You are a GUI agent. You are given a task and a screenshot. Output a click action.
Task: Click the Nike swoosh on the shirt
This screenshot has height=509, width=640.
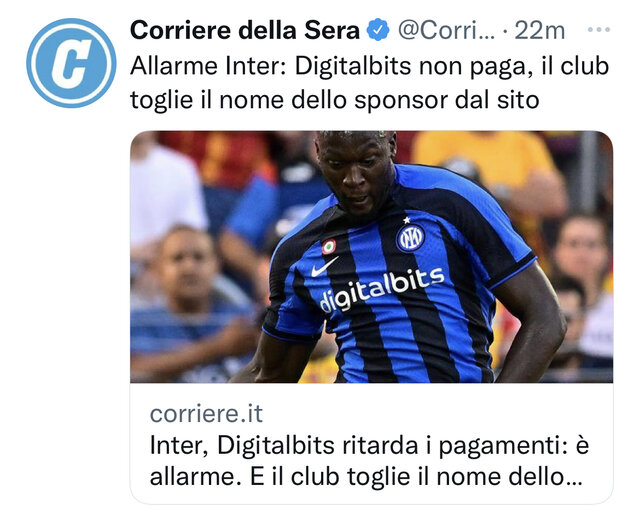tap(324, 267)
